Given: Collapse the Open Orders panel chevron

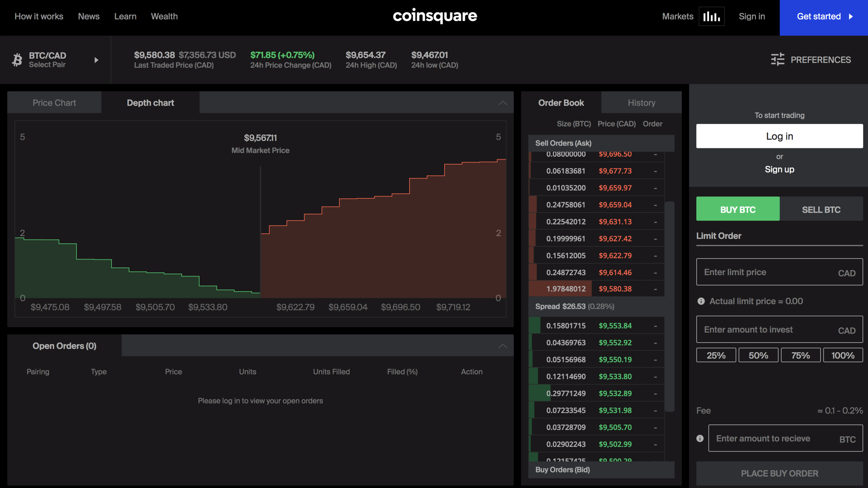Looking at the screenshot, I should [x=502, y=346].
